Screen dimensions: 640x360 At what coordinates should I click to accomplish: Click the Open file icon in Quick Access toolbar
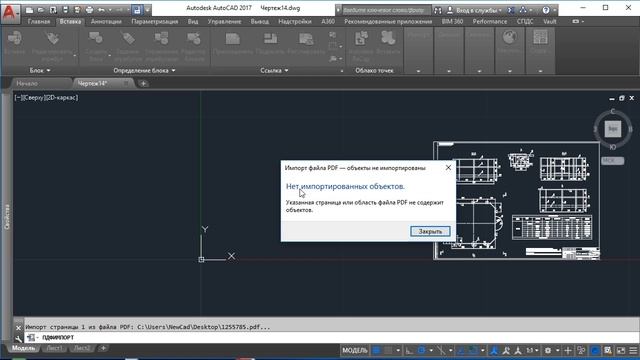[x=41, y=9]
